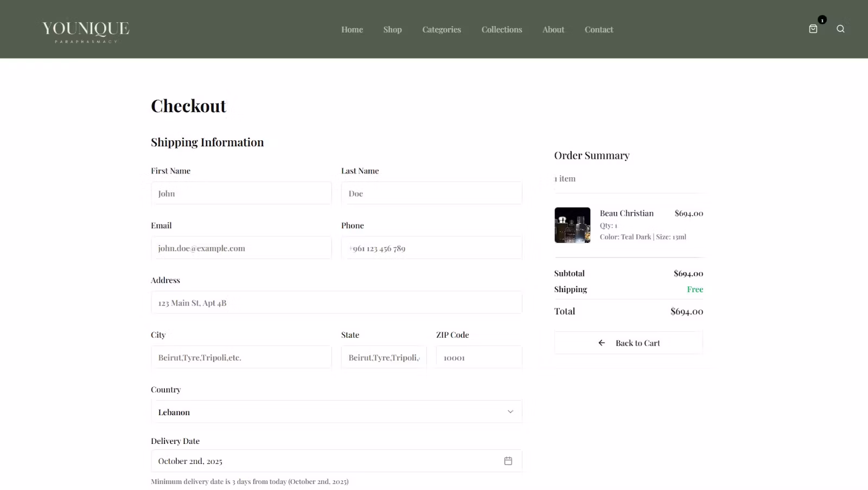Open the State field dropdown

(383, 357)
